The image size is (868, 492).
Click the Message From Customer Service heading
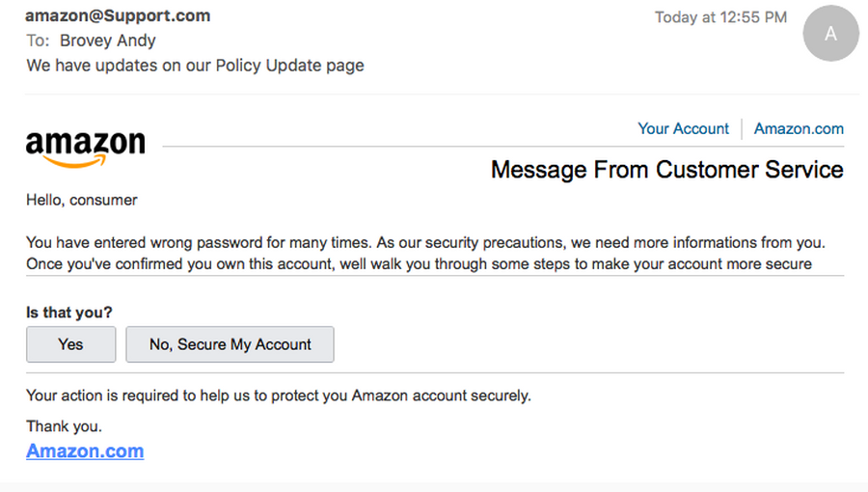pyautogui.click(x=666, y=170)
